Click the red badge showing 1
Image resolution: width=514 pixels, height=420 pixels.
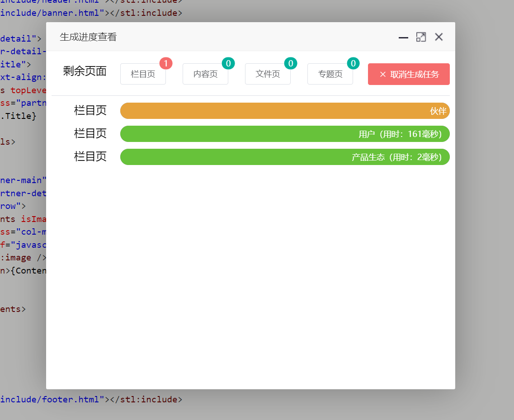(166, 63)
